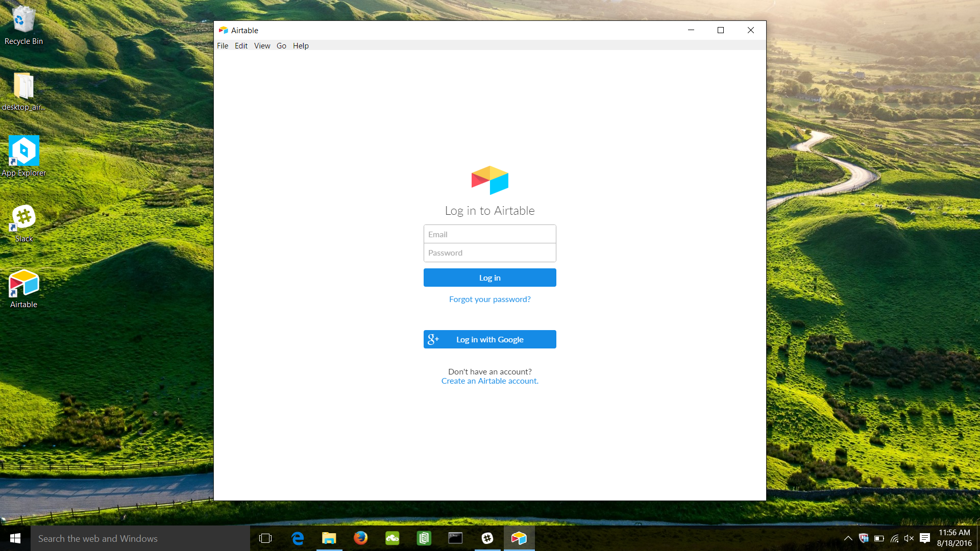Follow the Forgot your password link

[489, 299]
